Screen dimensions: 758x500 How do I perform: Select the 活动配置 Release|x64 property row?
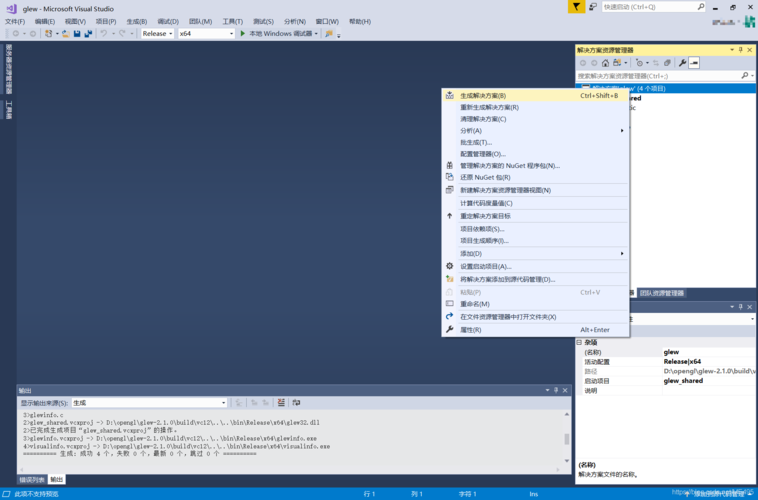[x=666, y=362]
